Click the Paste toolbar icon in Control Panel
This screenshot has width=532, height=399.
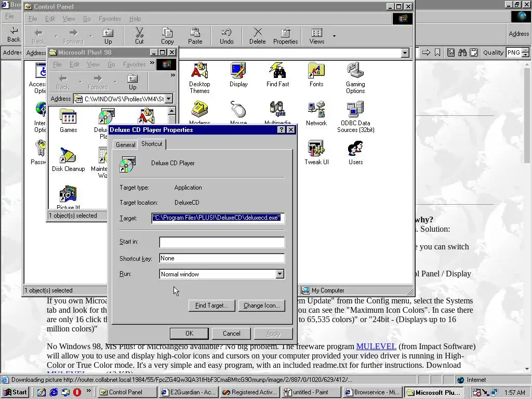click(x=195, y=36)
